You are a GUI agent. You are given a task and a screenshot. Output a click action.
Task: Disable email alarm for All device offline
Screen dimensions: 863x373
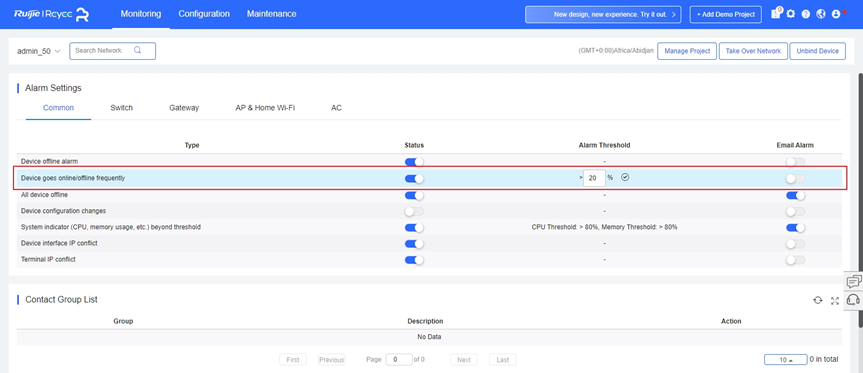coord(795,195)
